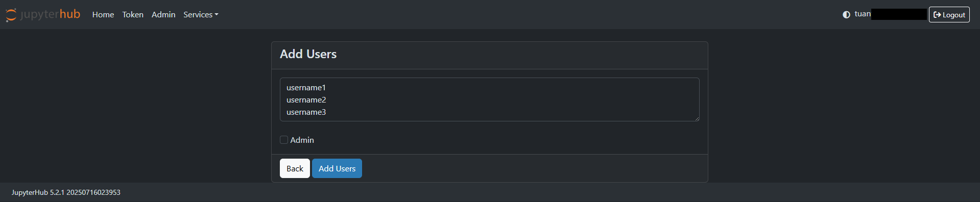The height and width of the screenshot is (202, 980).
Task: Go to the Home page
Action: [x=103, y=15]
